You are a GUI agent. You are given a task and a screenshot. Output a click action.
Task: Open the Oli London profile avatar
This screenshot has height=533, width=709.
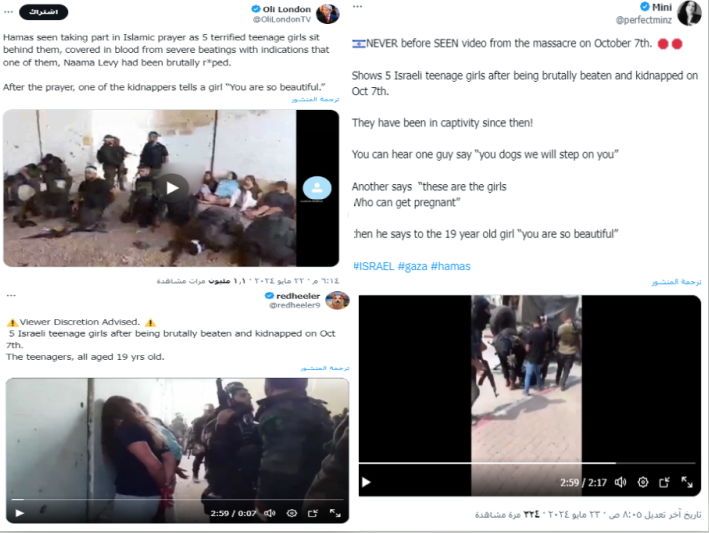click(327, 14)
